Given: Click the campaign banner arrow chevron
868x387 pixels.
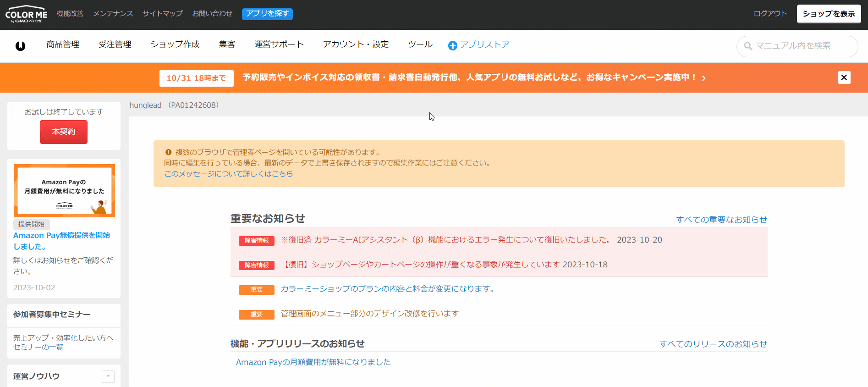Looking at the screenshot, I should pyautogui.click(x=703, y=78).
